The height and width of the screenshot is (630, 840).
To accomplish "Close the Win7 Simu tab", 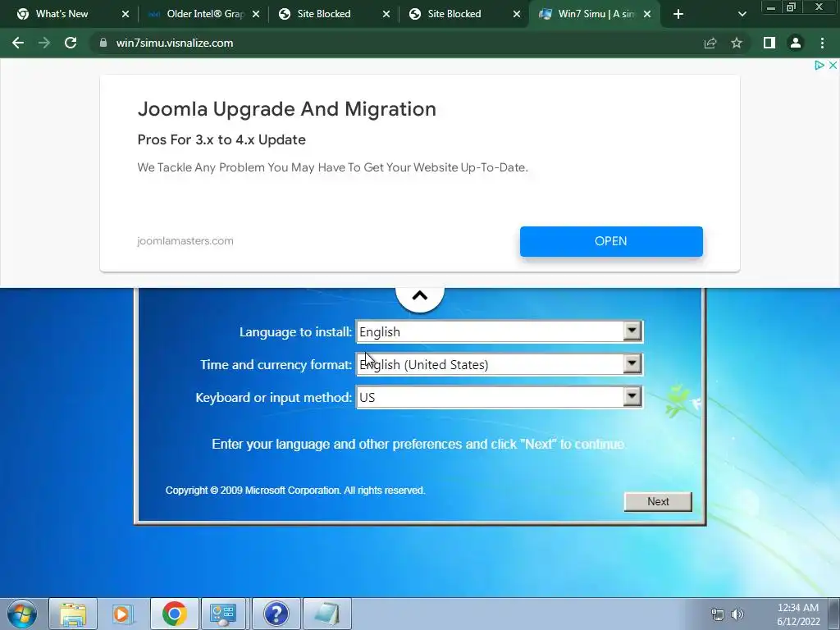I will 647,14.
